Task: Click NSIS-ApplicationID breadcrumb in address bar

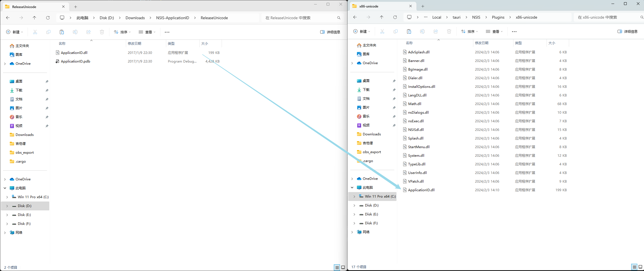Action: [173, 18]
